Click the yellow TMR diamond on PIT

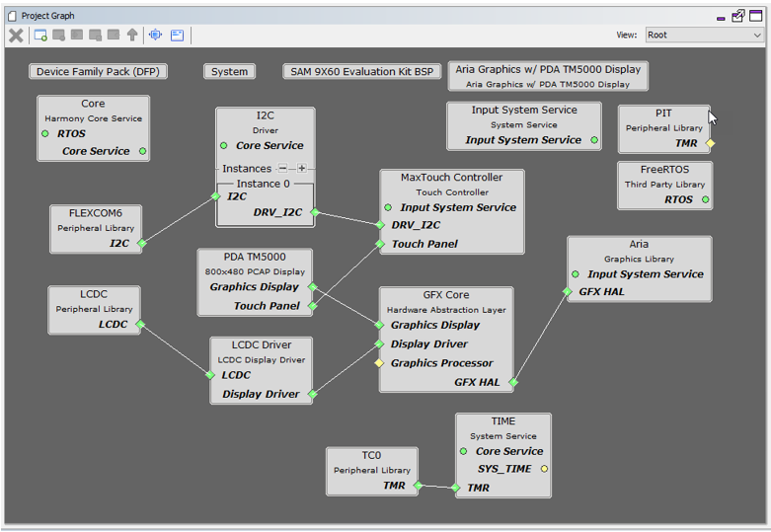tap(710, 143)
